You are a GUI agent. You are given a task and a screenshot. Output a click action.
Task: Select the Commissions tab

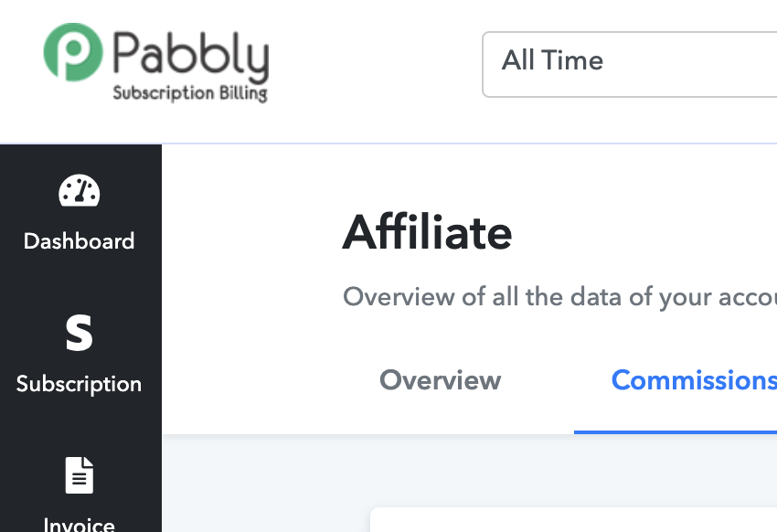tap(694, 380)
